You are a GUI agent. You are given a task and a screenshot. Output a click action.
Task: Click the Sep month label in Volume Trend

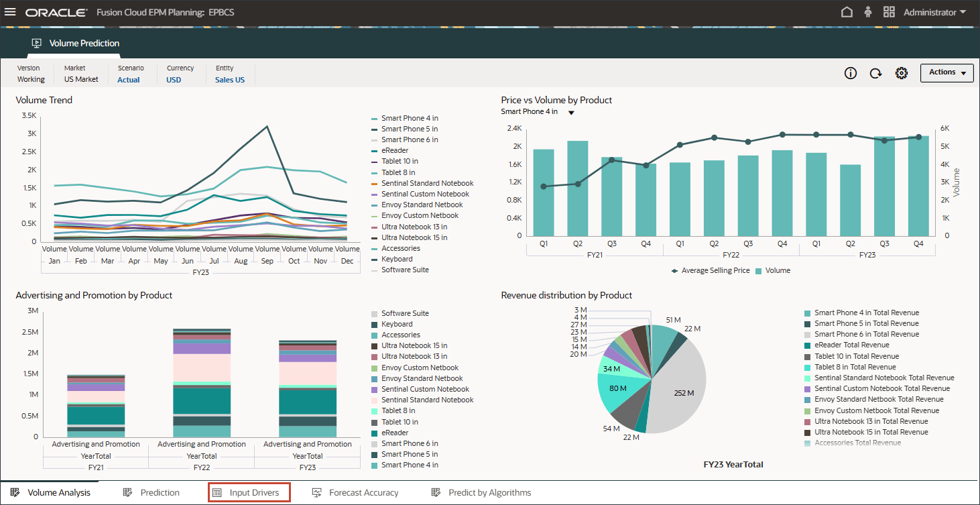pyautogui.click(x=267, y=260)
